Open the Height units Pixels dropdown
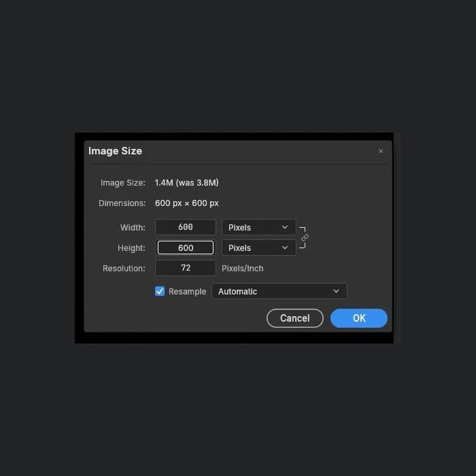The image size is (476, 476). coord(258,248)
